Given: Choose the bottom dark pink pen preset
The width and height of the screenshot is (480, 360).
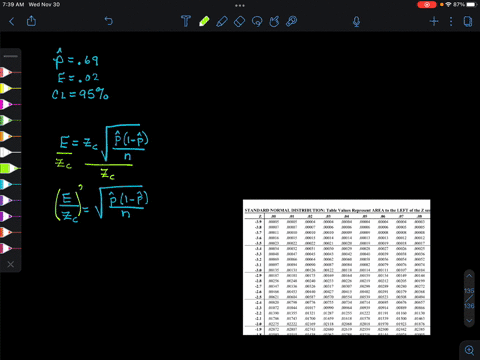Looking at the screenshot, I should (10, 248).
